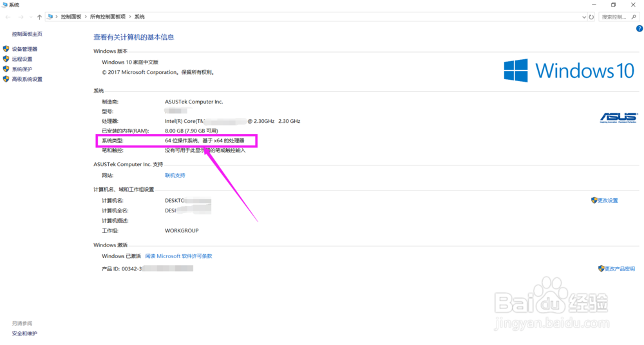Open 高级系统设置 from the sidebar
This screenshot has height=345, width=644.
[x=27, y=79]
